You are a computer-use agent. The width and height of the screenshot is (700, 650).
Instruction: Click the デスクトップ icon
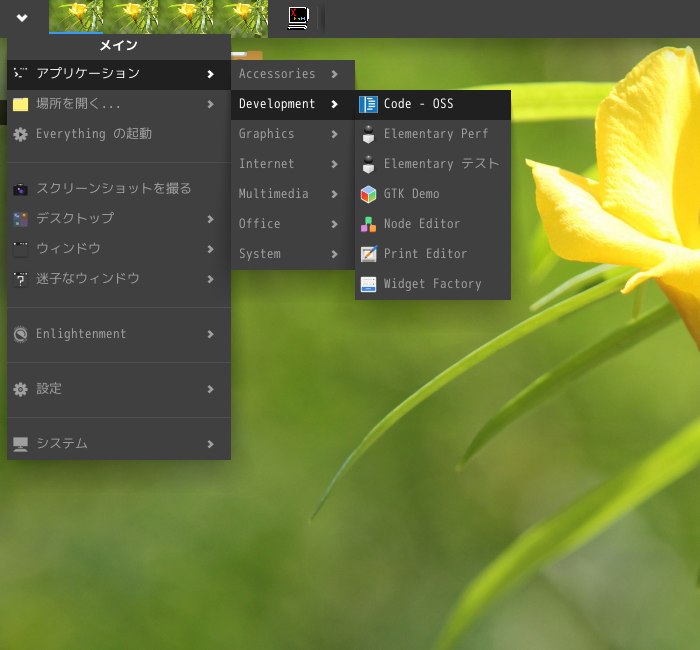[x=21, y=219]
